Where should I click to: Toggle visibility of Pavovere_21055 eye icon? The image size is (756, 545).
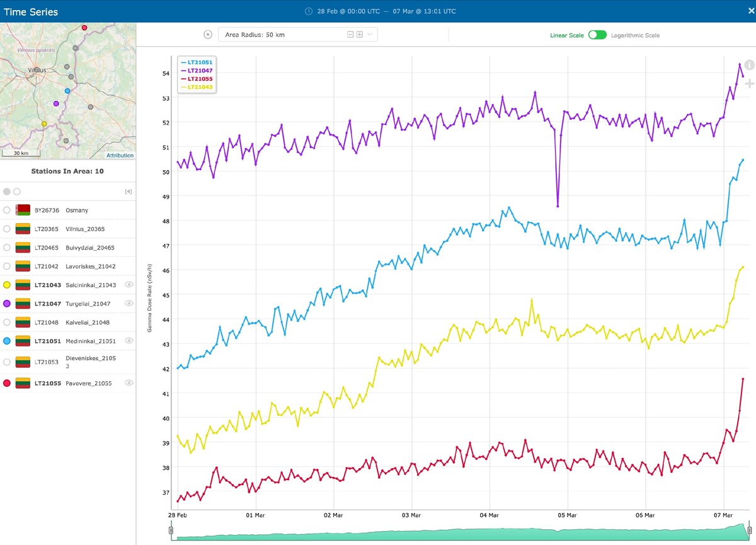129,383
